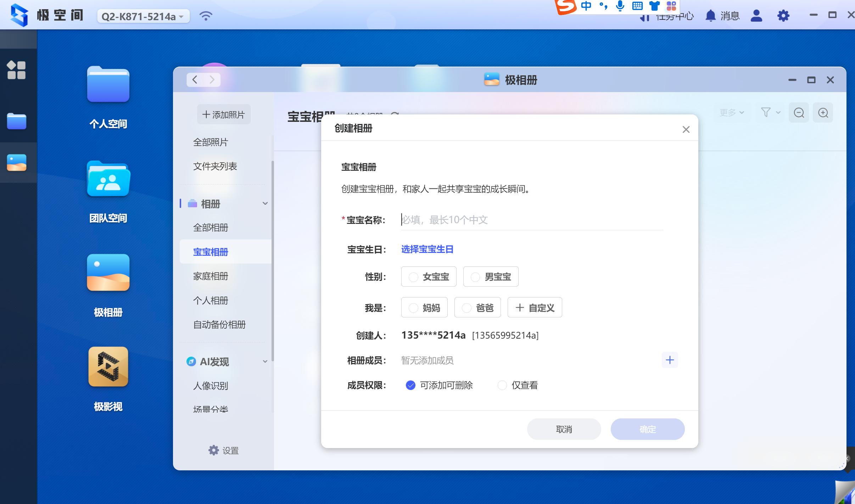Switch to 全部照片 in the sidebar

211,142
